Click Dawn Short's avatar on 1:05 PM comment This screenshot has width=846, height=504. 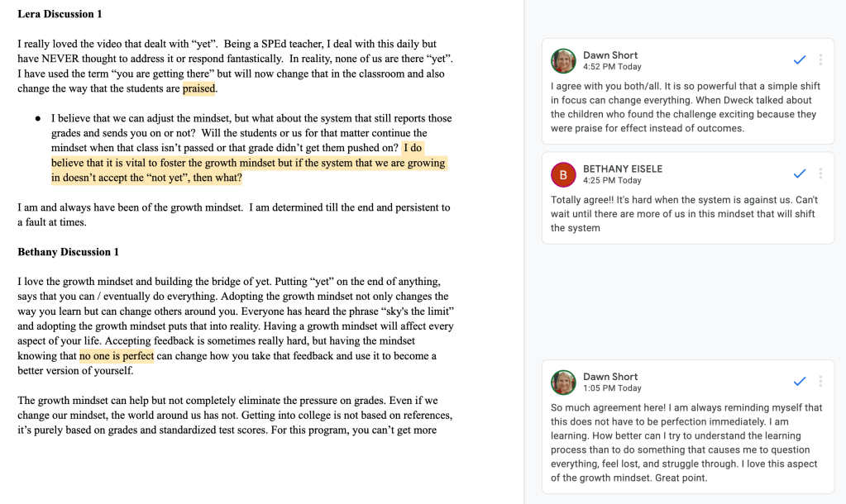(564, 382)
